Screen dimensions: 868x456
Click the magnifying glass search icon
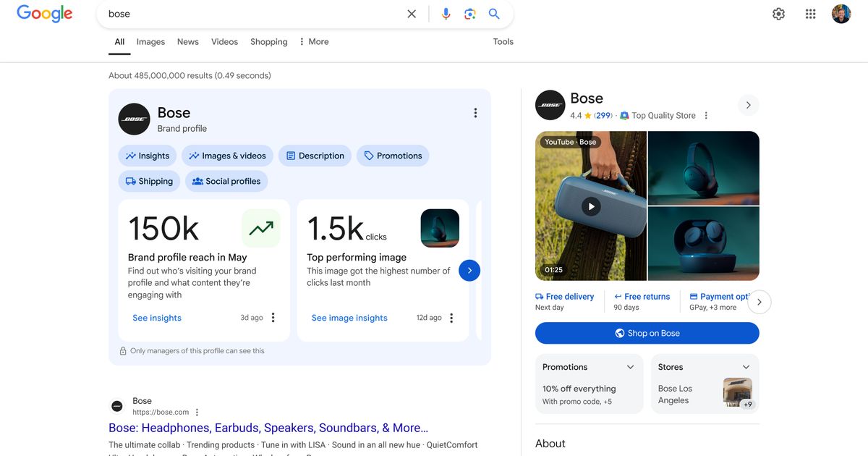pyautogui.click(x=494, y=14)
